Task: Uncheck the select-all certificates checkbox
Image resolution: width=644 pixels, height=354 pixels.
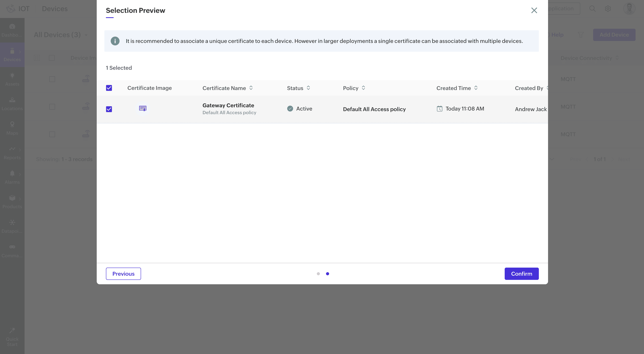Action: pyautogui.click(x=109, y=88)
